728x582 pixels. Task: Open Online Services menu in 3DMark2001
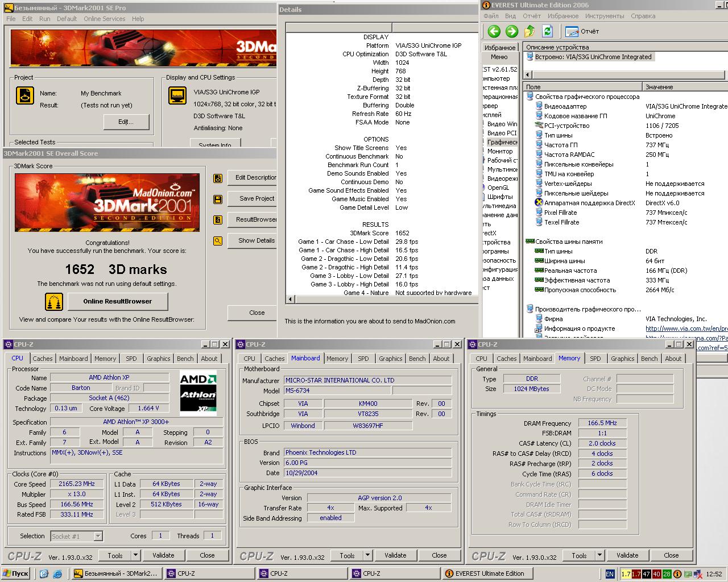pos(104,19)
